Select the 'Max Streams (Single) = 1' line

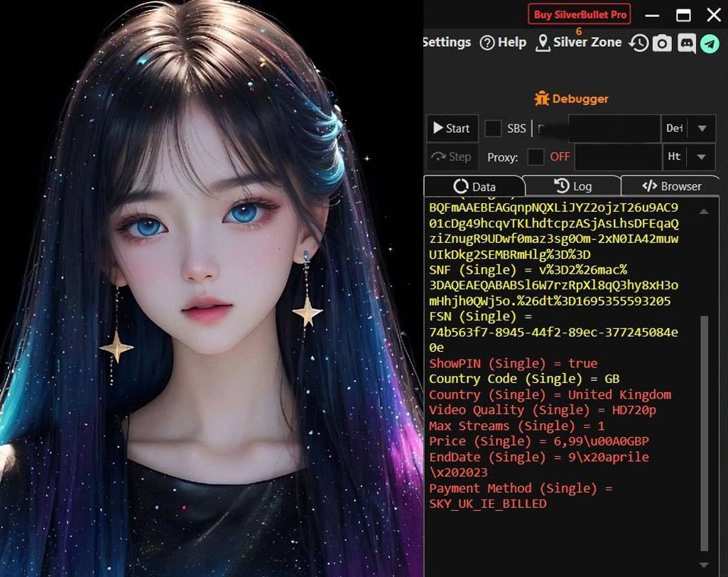click(517, 426)
